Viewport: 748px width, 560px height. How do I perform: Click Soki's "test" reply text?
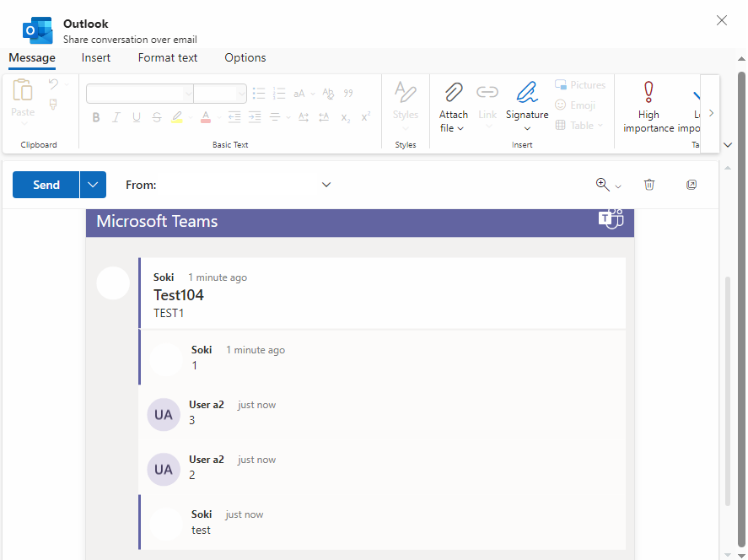(x=201, y=530)
